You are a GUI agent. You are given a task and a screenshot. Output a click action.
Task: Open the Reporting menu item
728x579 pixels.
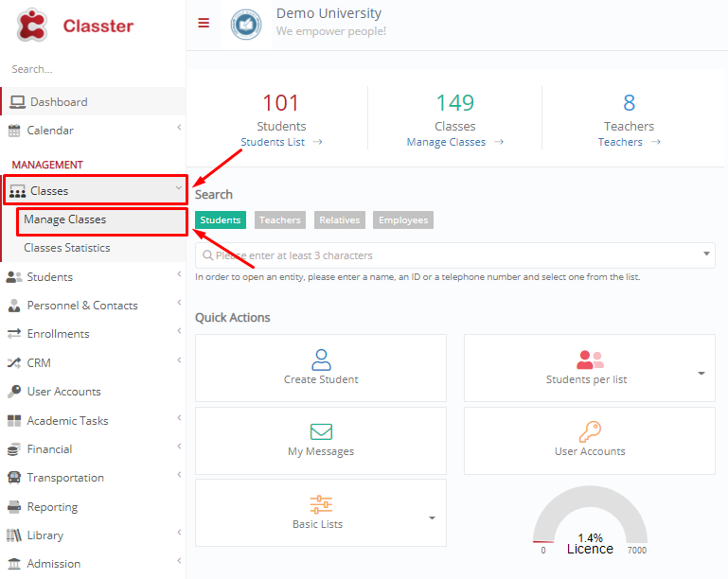coord(94,507)
